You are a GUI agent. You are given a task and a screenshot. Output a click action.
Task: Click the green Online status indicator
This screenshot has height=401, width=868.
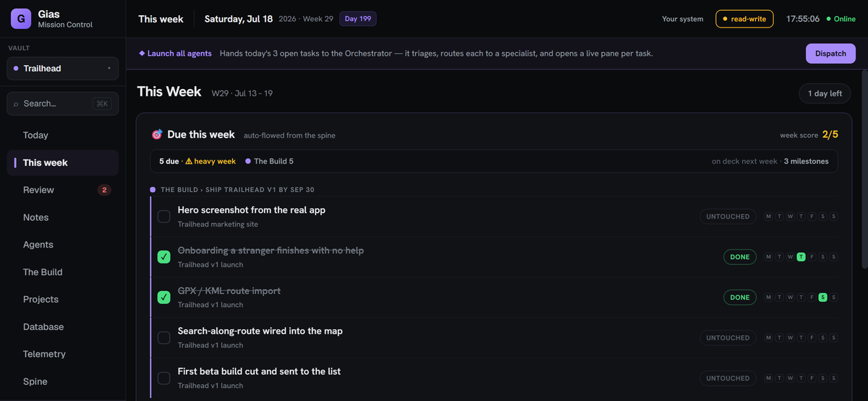point(841,19)
